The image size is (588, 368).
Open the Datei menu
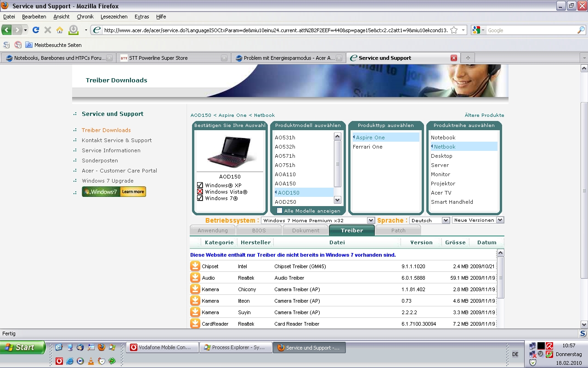[x=9, y=17]
